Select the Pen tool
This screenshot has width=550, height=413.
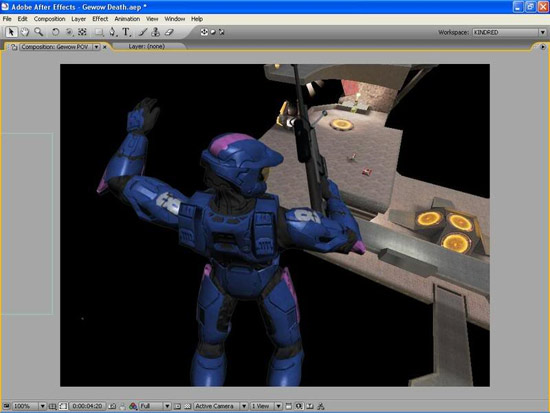112,32
